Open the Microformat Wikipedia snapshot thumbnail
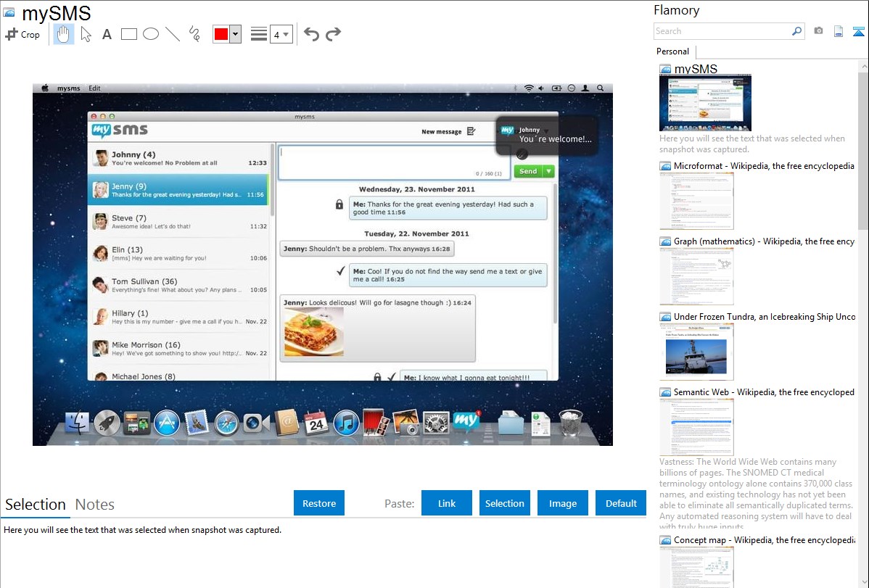869x588 pixels. coord(696,201)
